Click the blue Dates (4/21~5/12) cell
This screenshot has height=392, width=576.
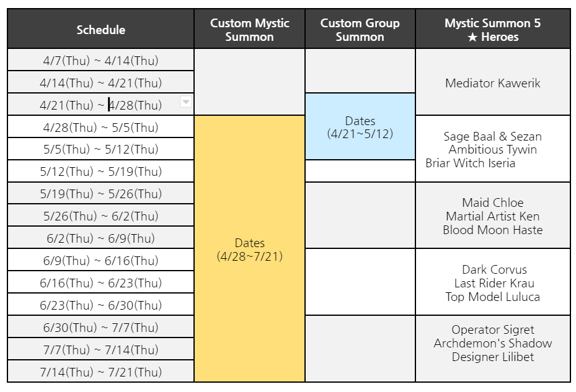point(360,126)
